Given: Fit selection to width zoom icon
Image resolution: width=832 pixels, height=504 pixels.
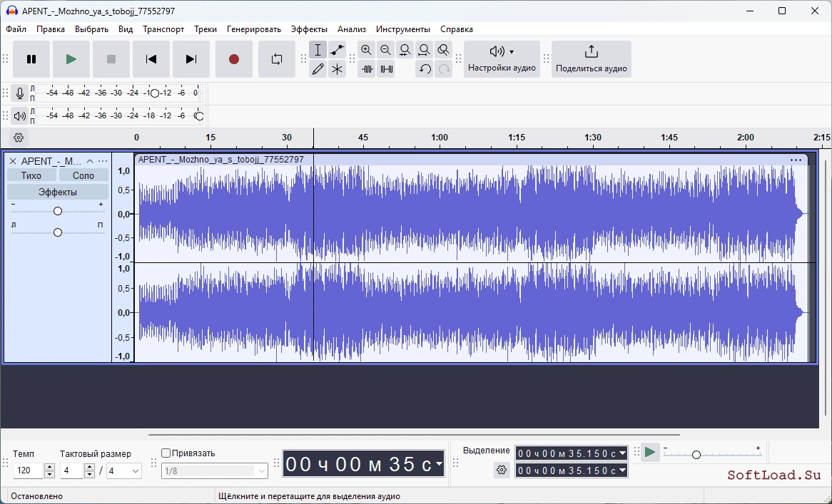Looking at the screenshot, I should click(405, 51).
